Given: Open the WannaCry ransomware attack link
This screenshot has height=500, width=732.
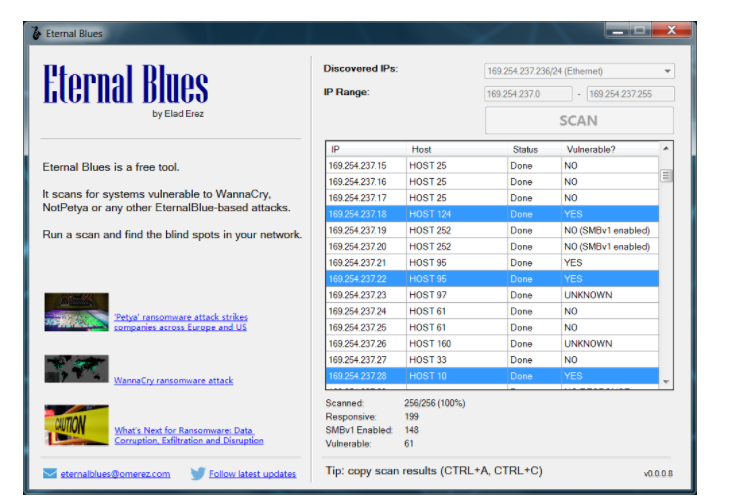Looking at the screenshot, I should pyautogui.click(x=174, y=380).
